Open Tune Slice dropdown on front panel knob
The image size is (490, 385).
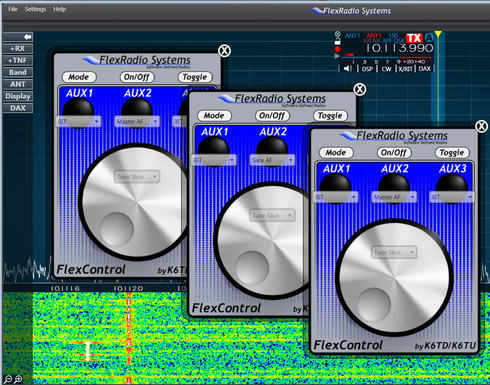point(394,252)
